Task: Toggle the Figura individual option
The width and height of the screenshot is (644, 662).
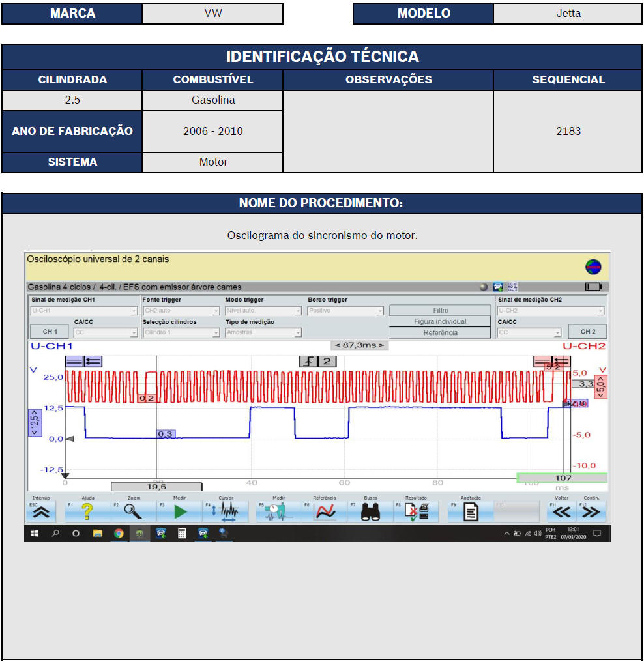Action: pyautogui.click(x=440, y=321)
